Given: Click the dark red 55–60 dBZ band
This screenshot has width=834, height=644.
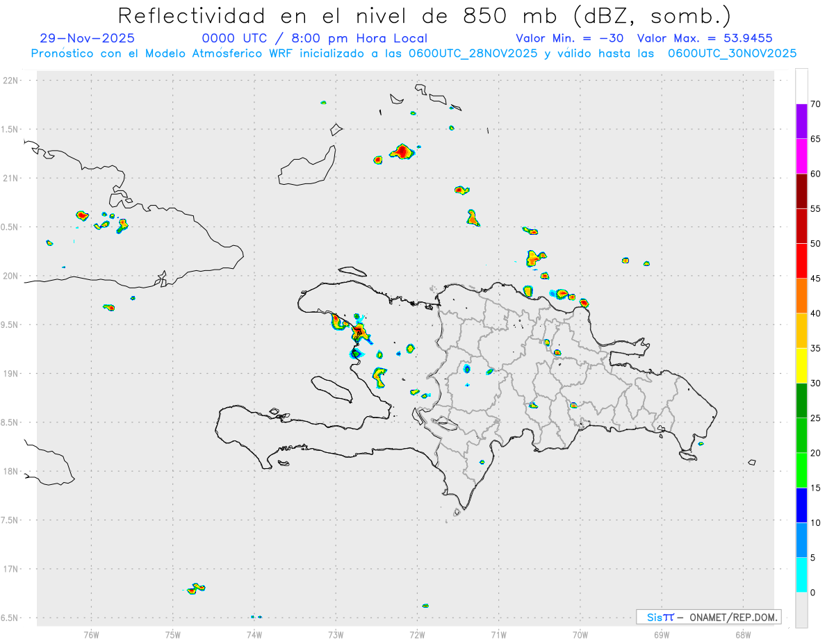Looking at the screenshot, I should [801, 191].
